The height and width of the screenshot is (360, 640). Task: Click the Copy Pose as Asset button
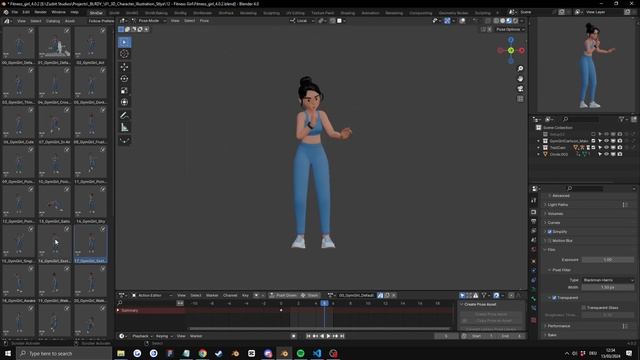pyautogui.click(x=491, y=321)
